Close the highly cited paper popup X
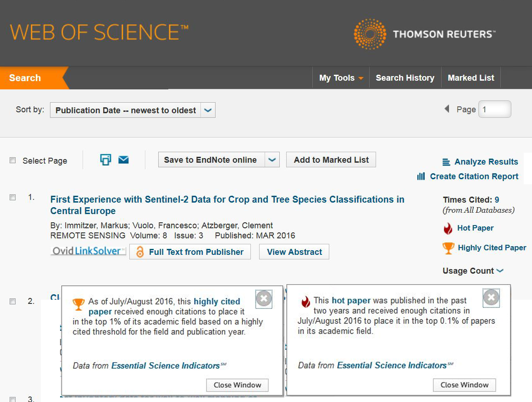 point(264,299)
